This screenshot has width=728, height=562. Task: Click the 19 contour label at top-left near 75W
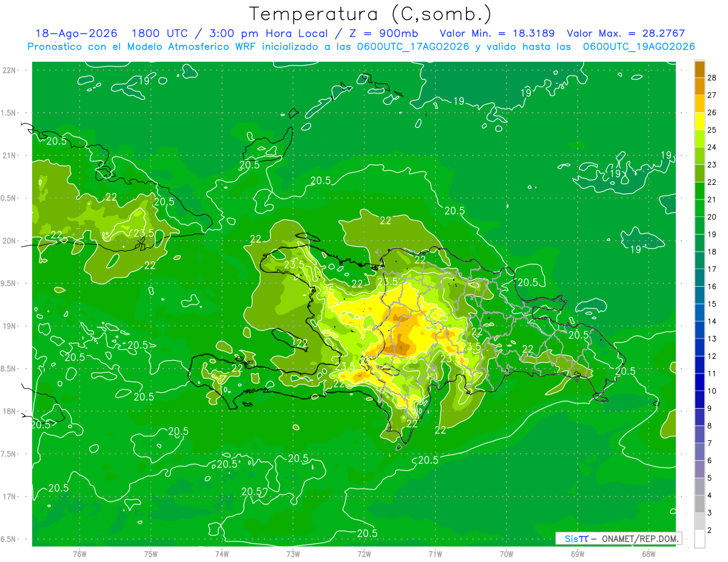click(144, 80)
